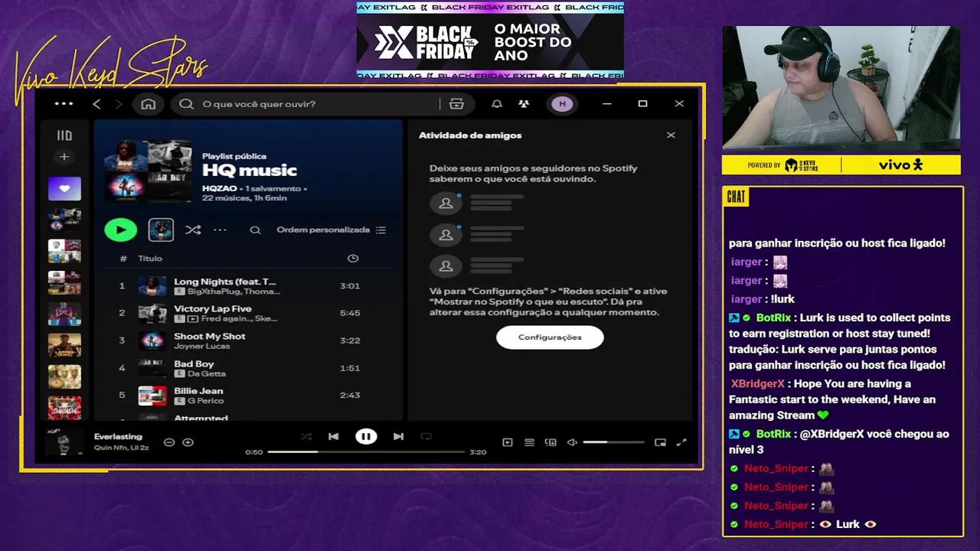The image size is (980, 551).
Task: Open now-playing 'Everlasting' album thumbnail
Action: [64, 442]
